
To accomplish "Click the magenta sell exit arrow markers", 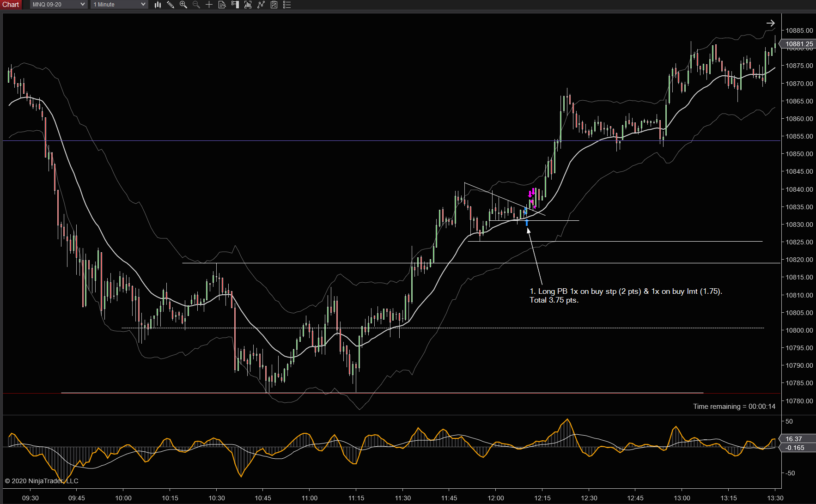I will click(532, 192).
